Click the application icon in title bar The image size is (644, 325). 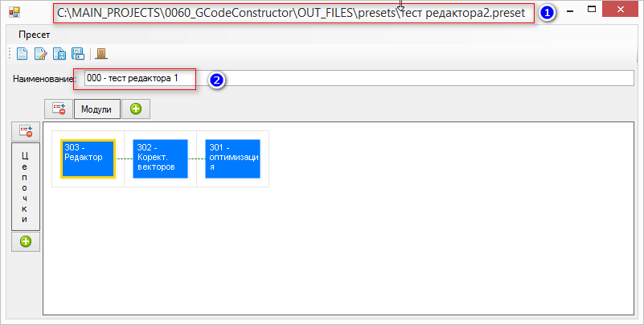(14, 12)
